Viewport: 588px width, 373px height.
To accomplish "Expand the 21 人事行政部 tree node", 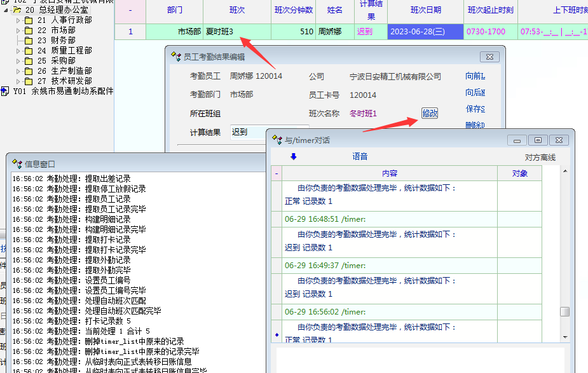I will pos(18,20).
